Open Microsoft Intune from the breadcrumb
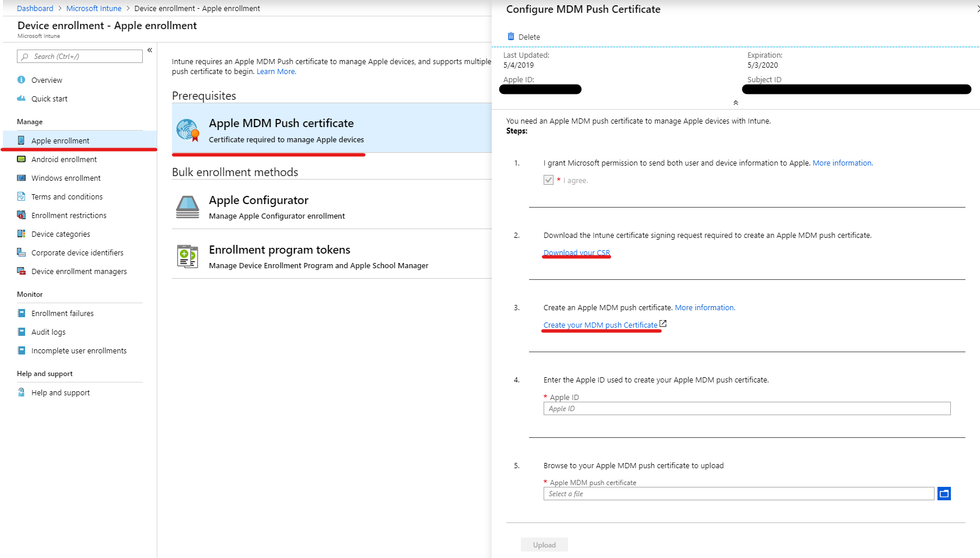 coord(94,8)
